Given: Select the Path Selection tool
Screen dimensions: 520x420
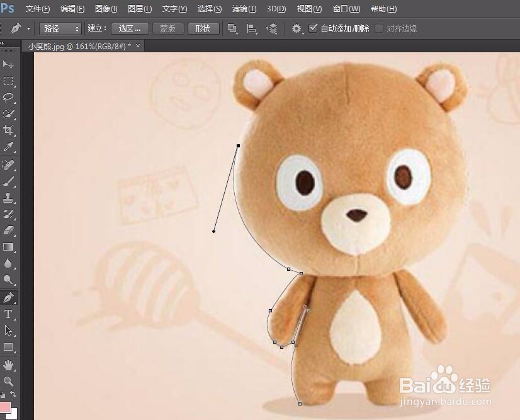Looking at the screenshot, I should click(x=8, y=331).
